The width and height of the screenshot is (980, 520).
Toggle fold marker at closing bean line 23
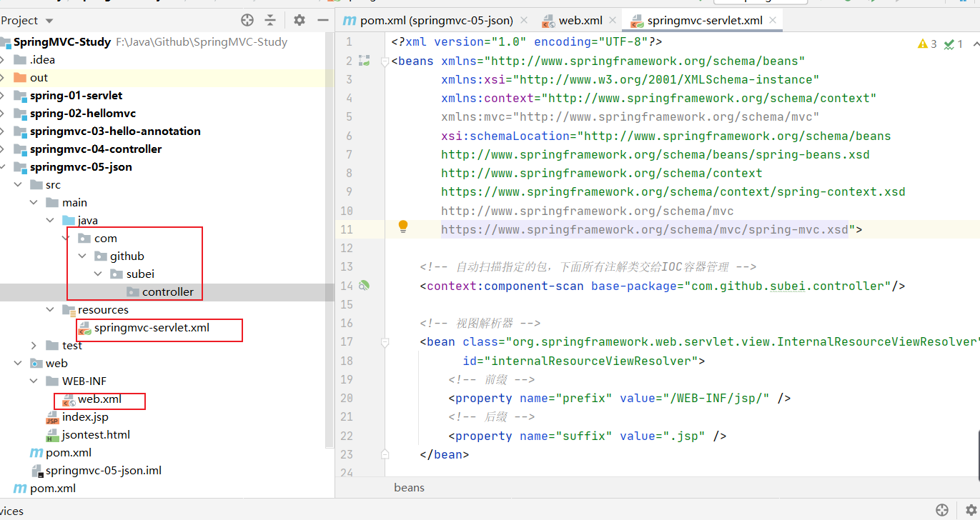click(385, 454)
